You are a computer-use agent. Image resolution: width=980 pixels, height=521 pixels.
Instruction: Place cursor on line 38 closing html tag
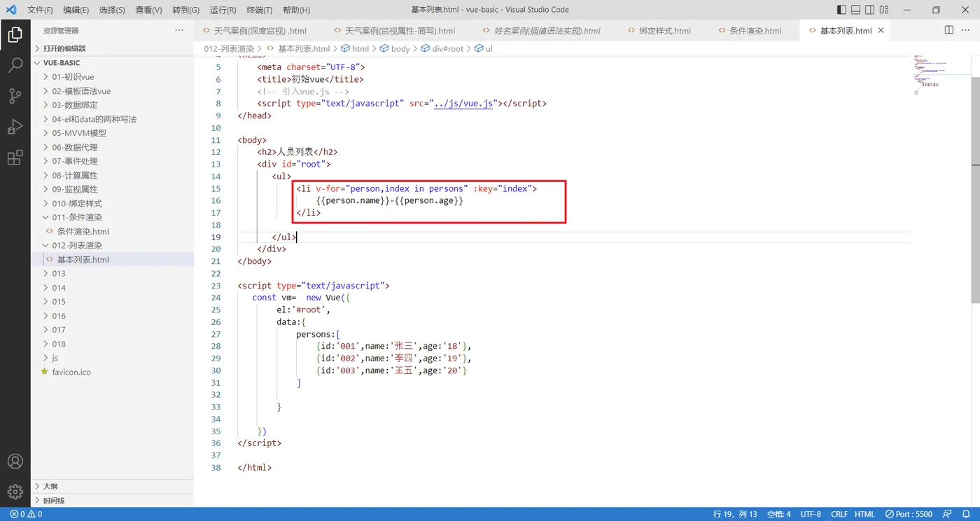click(254, 468)
